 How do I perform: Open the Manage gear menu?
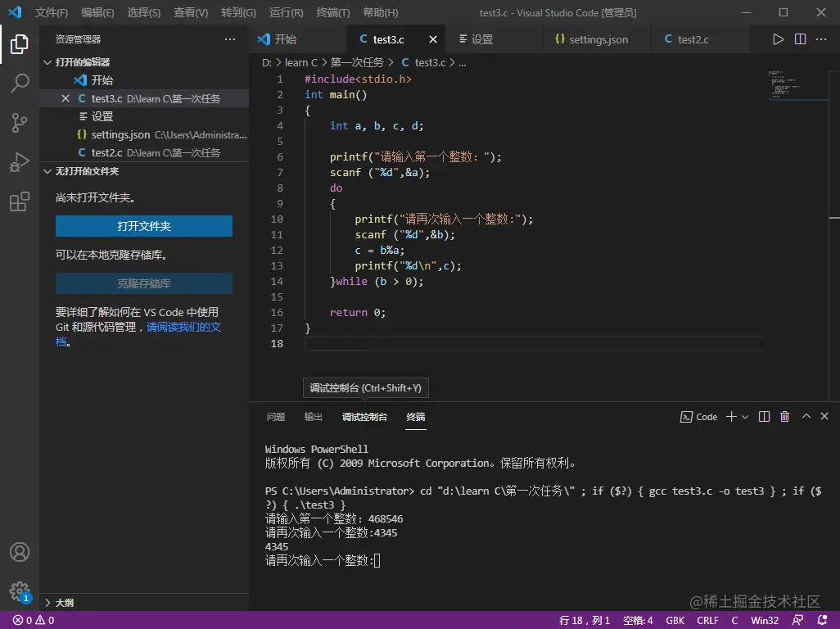pos(20,591)
